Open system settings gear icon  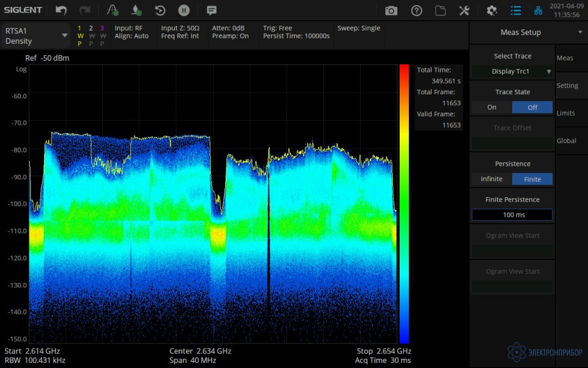492,10
